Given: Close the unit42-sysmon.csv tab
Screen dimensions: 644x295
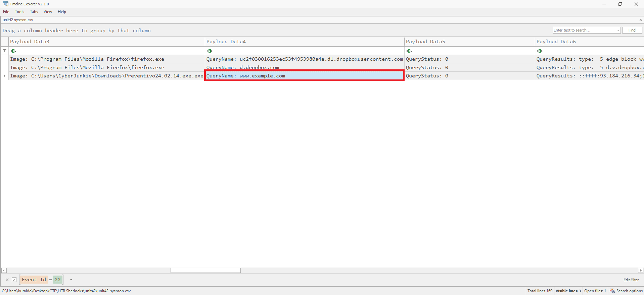Looking at the screenshot, I should coord(640,20).
